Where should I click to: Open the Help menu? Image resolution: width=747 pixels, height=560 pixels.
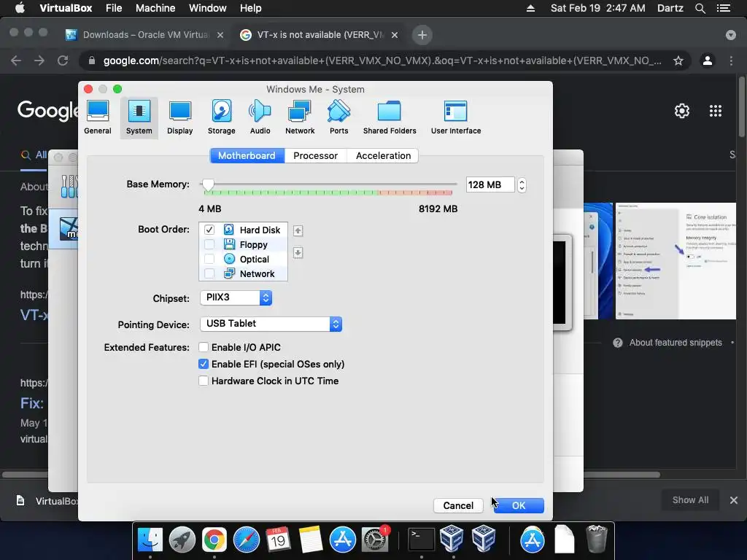click(251, 8)
